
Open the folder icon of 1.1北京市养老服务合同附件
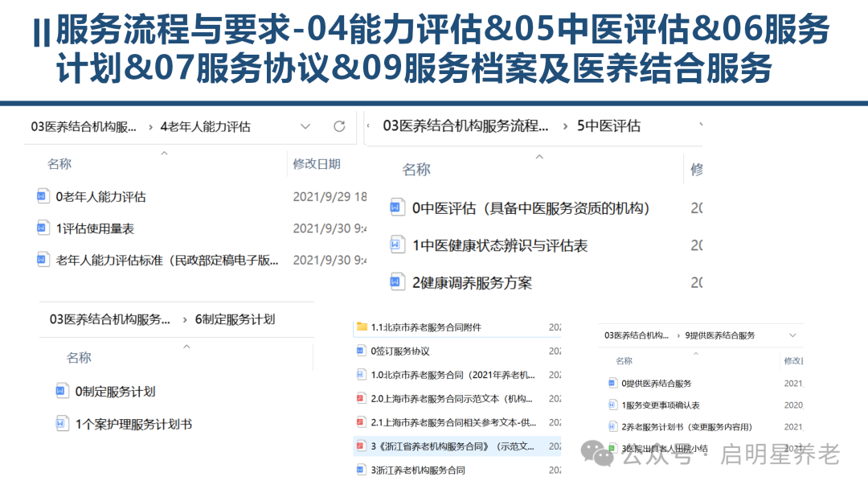[360, 327]
